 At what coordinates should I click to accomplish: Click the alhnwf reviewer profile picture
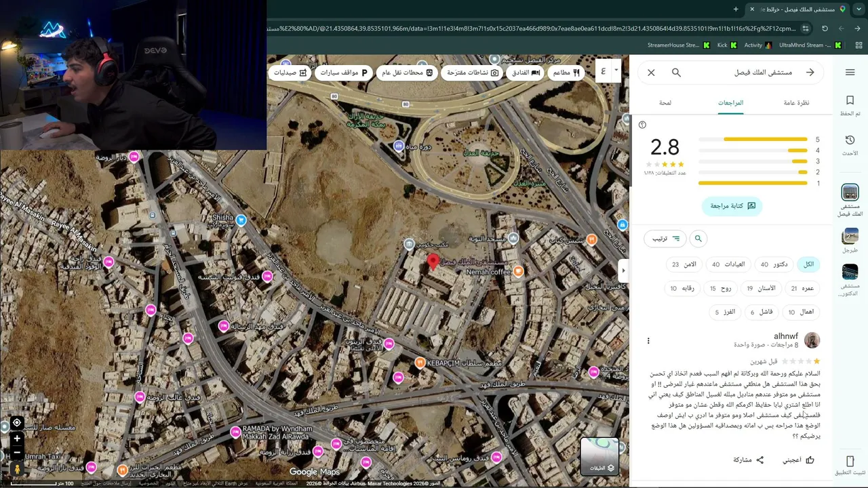(x=812, y=340)
